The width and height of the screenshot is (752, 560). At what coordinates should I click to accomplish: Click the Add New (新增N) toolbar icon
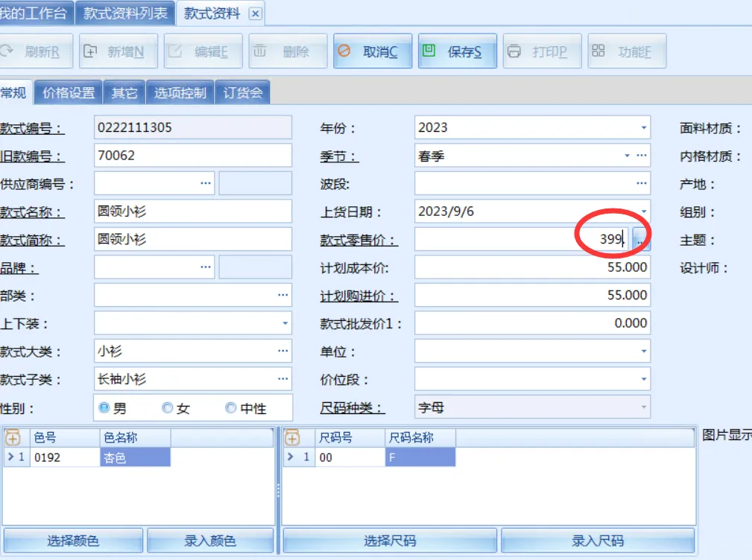click(90, 51)
